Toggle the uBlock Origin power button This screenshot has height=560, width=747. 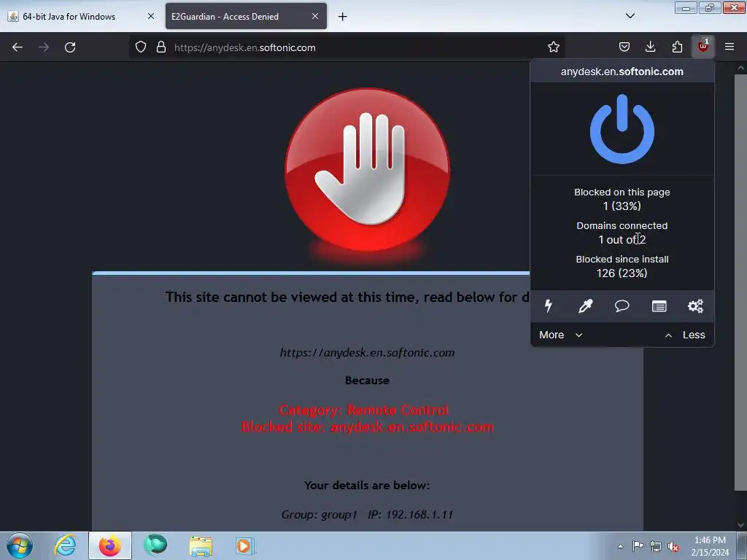point(622,129)
